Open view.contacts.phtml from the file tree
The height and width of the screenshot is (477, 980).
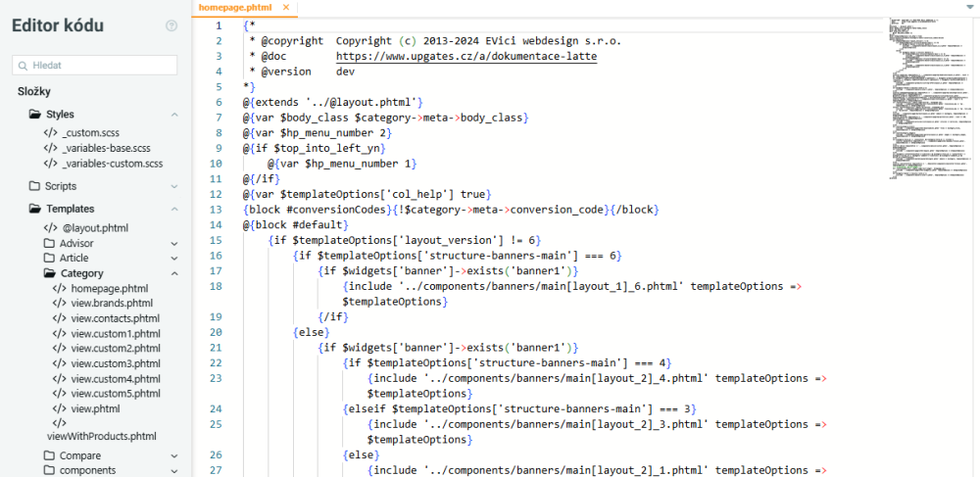[115, 318]
